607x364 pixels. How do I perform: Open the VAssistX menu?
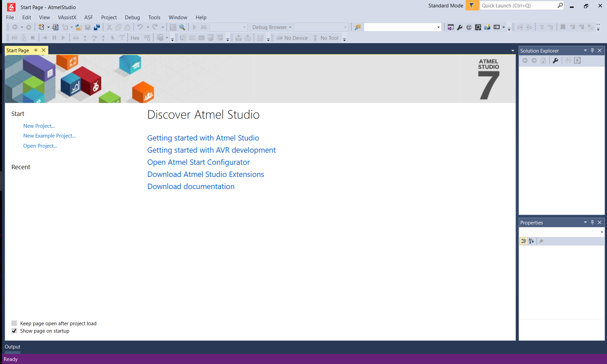67,17
